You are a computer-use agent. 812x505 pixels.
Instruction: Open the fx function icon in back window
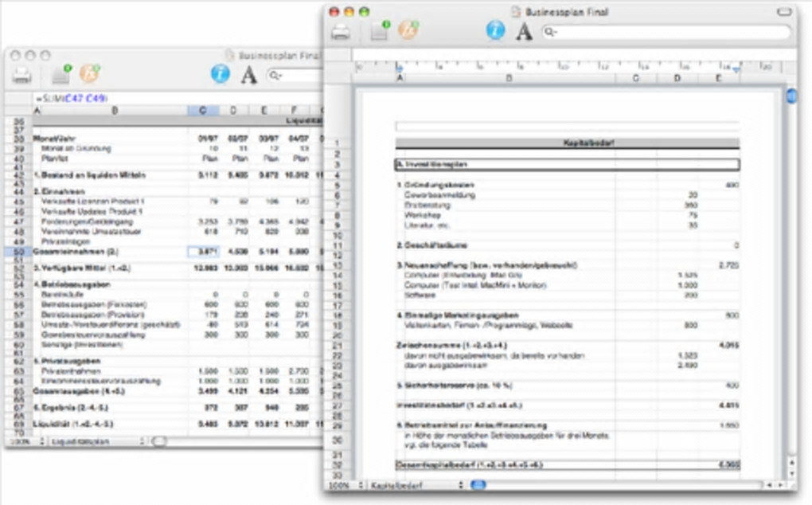(x=90, y=73)
